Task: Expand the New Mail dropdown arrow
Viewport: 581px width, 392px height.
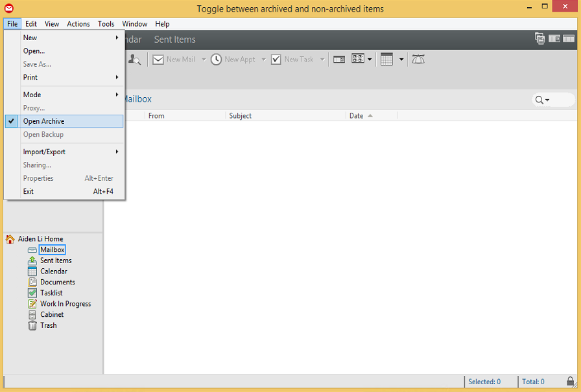Action: coord(204,60)
